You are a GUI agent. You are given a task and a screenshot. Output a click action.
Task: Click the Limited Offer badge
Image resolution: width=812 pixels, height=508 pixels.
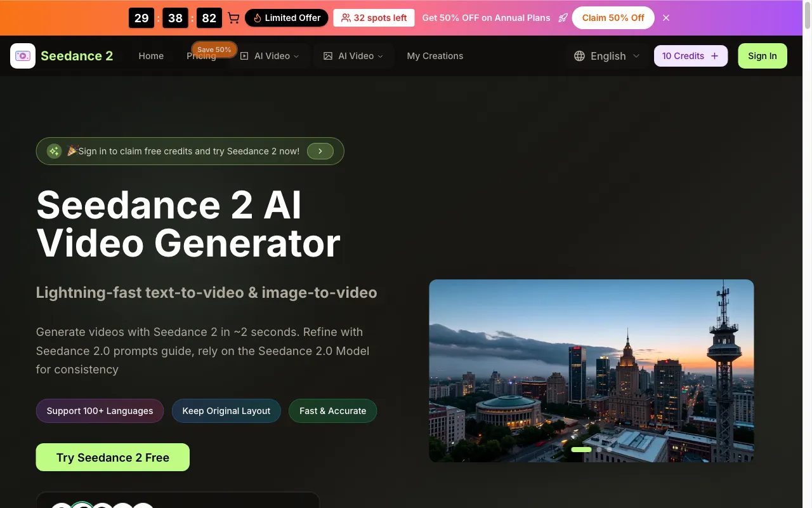click(x=287, y=18)
